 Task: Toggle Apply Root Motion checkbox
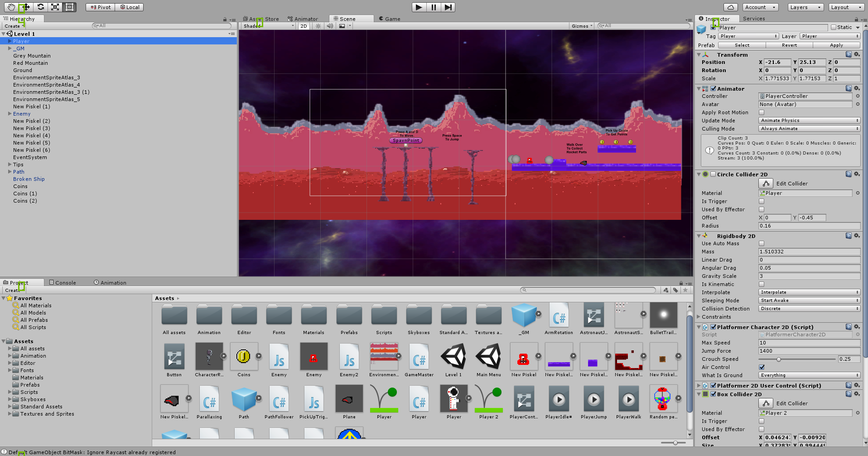click(762, 112)
